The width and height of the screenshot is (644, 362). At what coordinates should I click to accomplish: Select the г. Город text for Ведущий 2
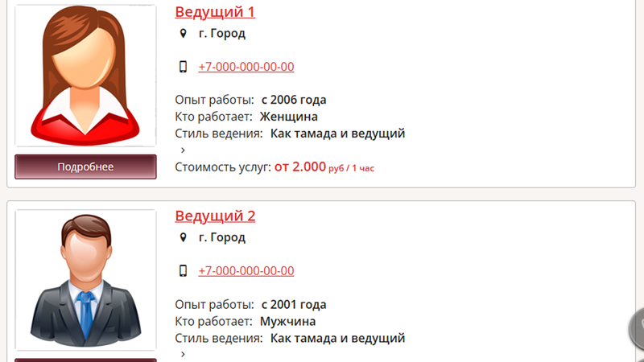[222, 237]
